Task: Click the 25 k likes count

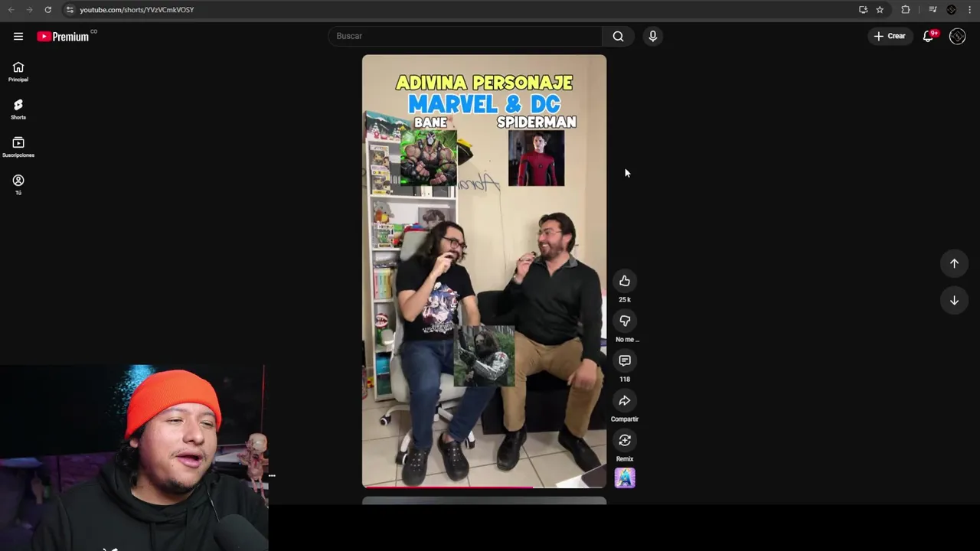Action: coord(625,299)
